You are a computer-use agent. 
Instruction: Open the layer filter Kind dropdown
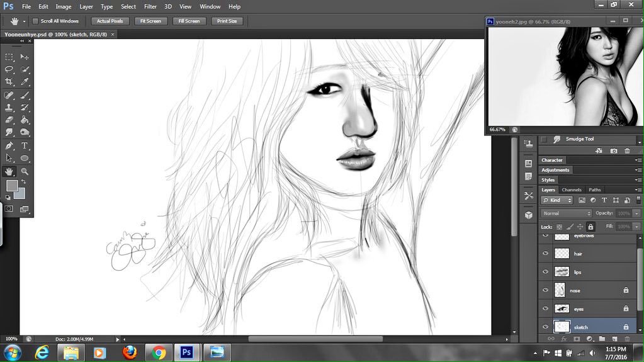click(x=557, y=200)
